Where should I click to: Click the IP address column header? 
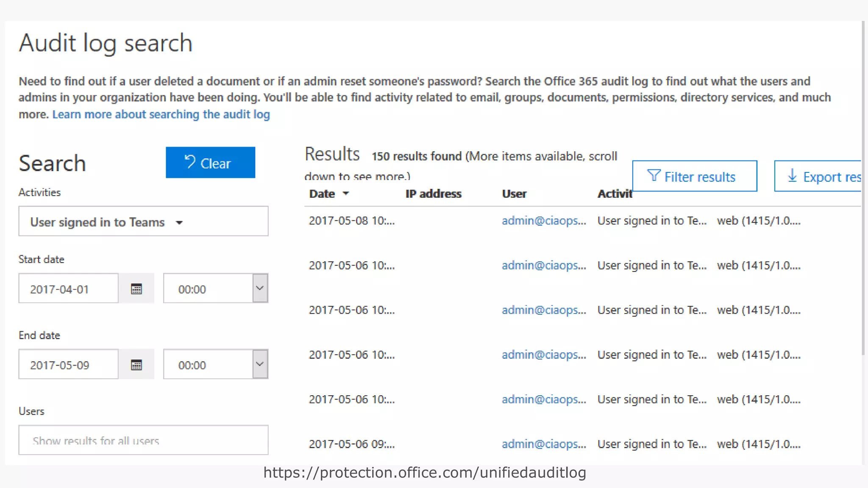click(433, 194)
